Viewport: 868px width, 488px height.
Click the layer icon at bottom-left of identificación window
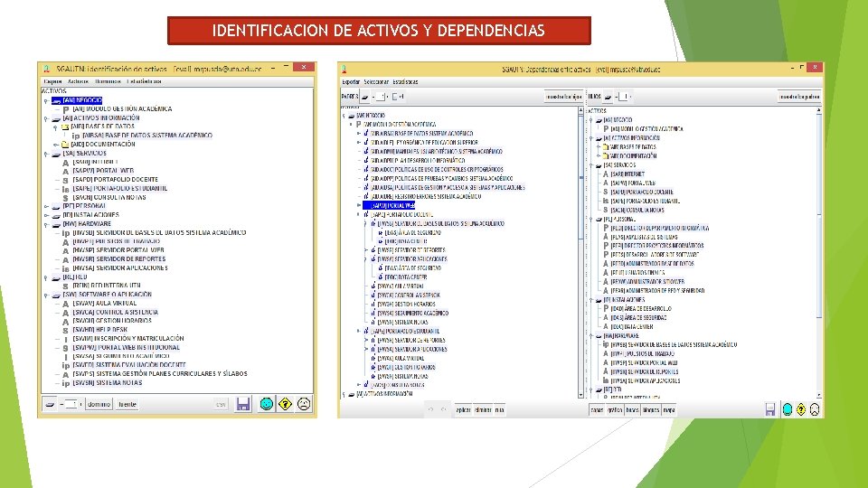[50, 405]
